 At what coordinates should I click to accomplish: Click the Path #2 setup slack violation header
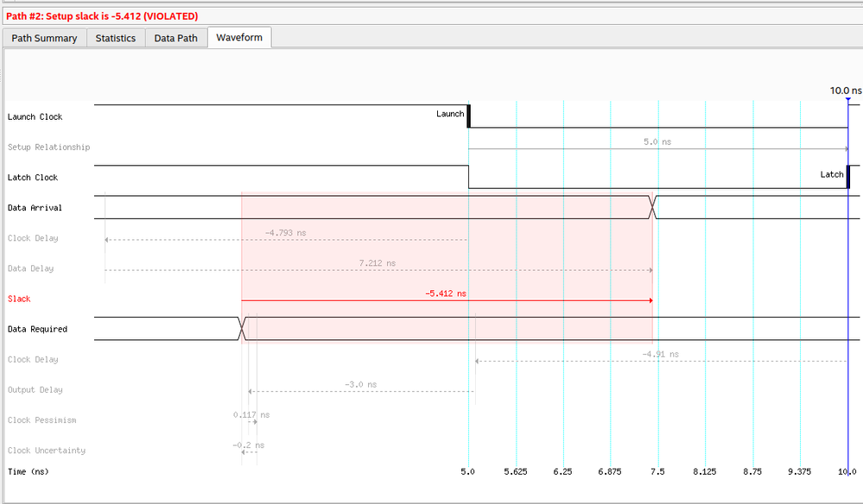point(103,16)
